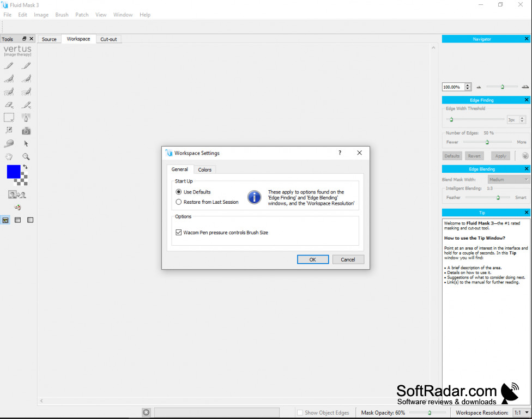Switch to the Colors tab in dialog
Screen dimensions: 532x419
click(x=204, y=169)
